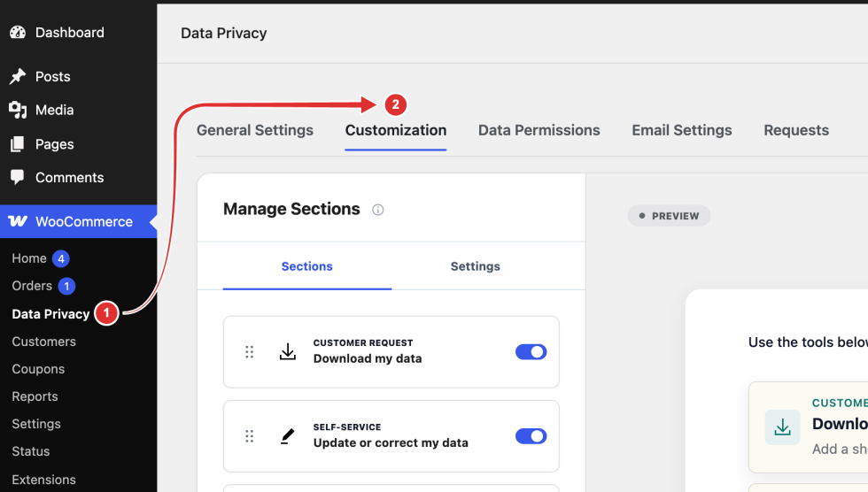Open WooCommerce Settings submenu link
The image size is (868, 492).
point(36,424)
